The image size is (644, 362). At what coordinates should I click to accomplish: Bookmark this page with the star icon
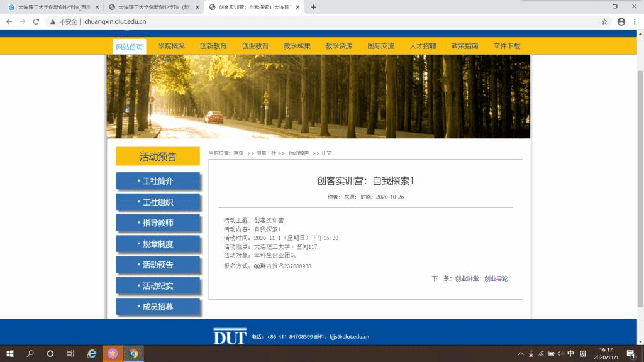tap(604, 21)
